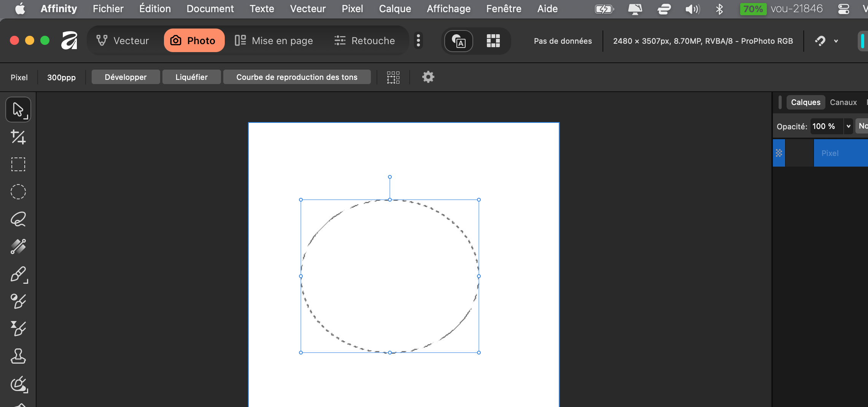
Task: Click the curved arrow toolbar icon
Action: (820, 41)
